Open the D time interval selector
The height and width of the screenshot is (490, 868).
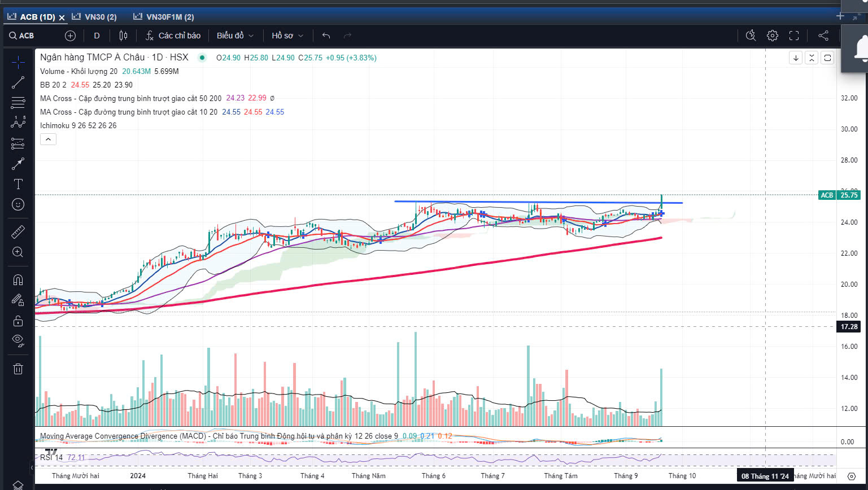tap(97, 36)
